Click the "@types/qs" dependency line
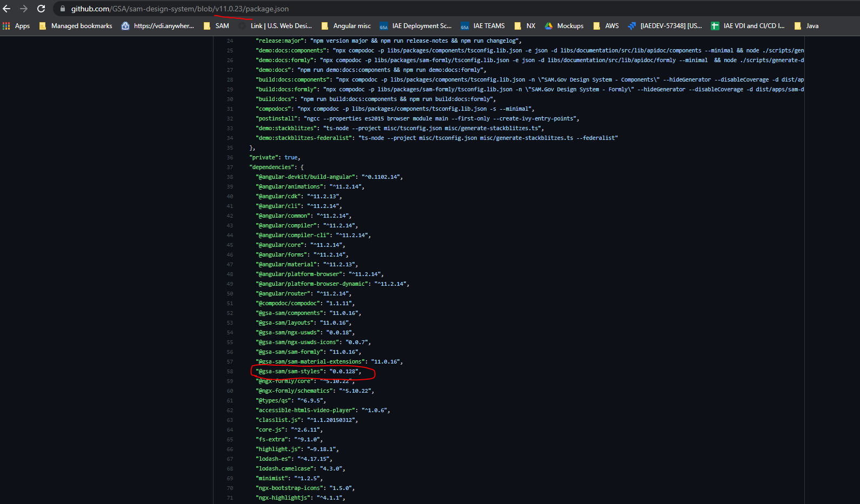This screenshot has height=504, width=860. coord(291,401)
